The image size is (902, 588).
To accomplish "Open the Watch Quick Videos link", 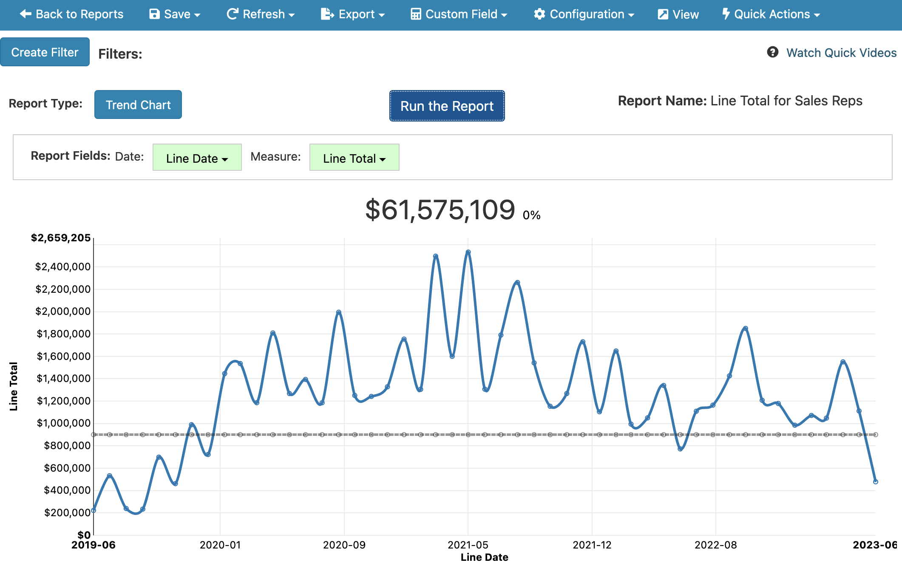I will [x=841, y=53].
